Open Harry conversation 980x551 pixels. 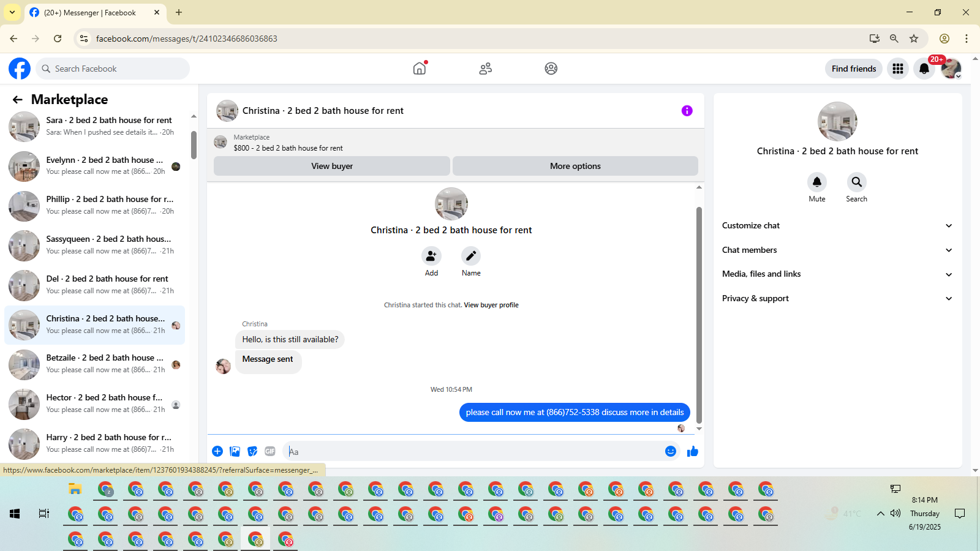point(95,444)
